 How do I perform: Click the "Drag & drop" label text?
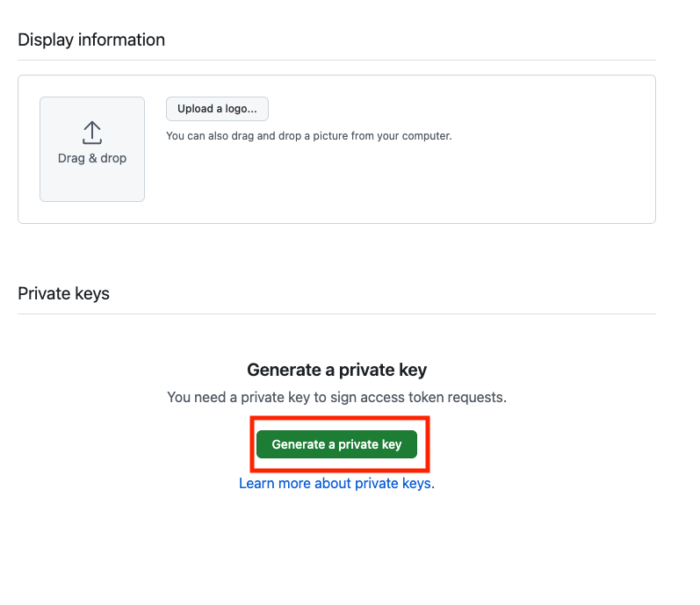(x=92, y=159)
